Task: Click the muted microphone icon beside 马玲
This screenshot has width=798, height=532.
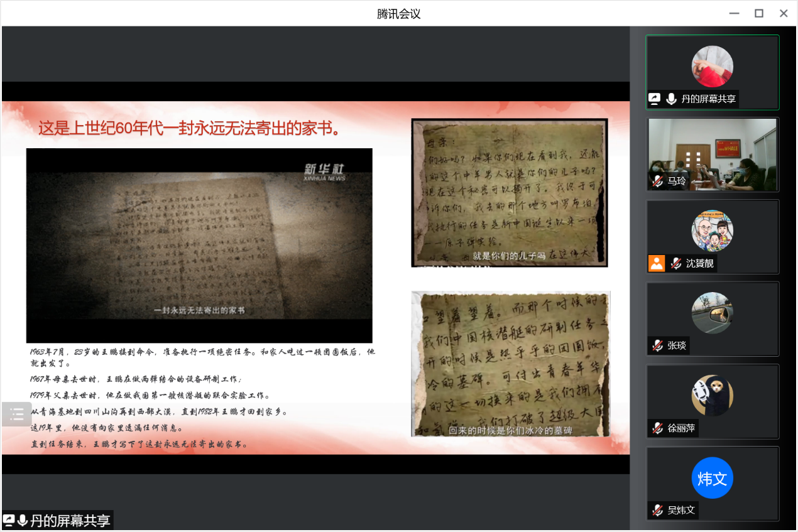Action: pos(658,182)
